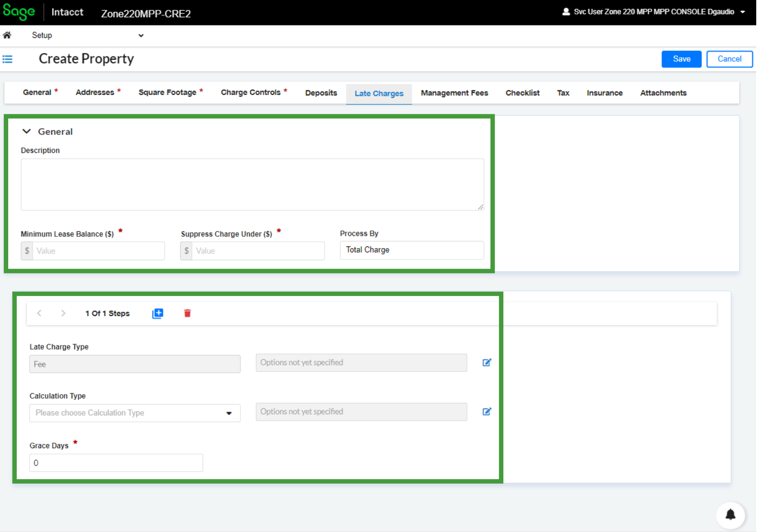Image resolution: width=757 pixels, height=532 pixels.
Task: Open the Calculation Type dropdown
Action: [x=135, y=413]
